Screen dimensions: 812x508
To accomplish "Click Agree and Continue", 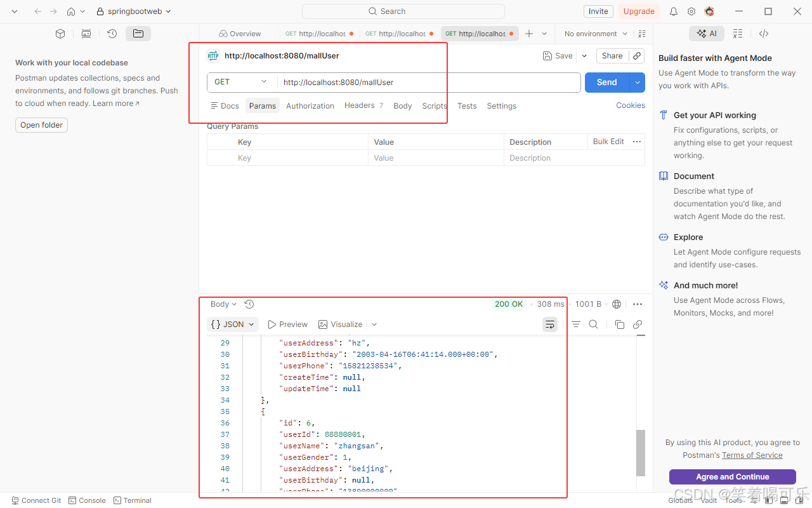I will (733, 477).
